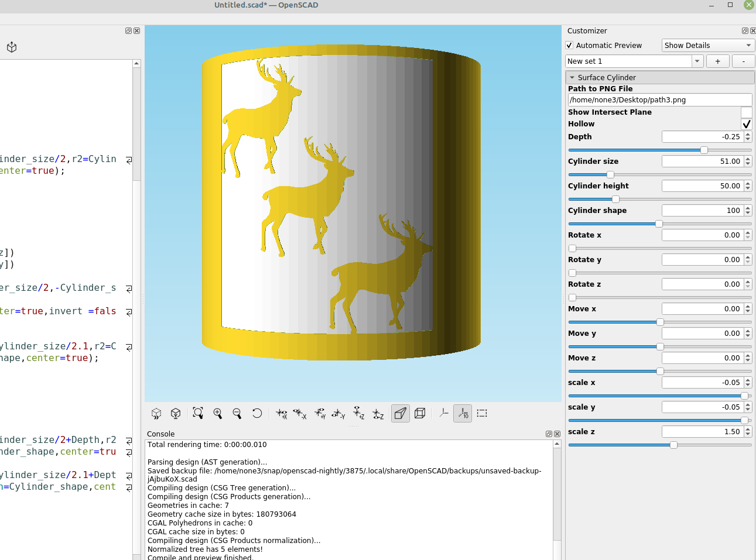Add a new parameter set with the plus button

[x=717, y=61]
